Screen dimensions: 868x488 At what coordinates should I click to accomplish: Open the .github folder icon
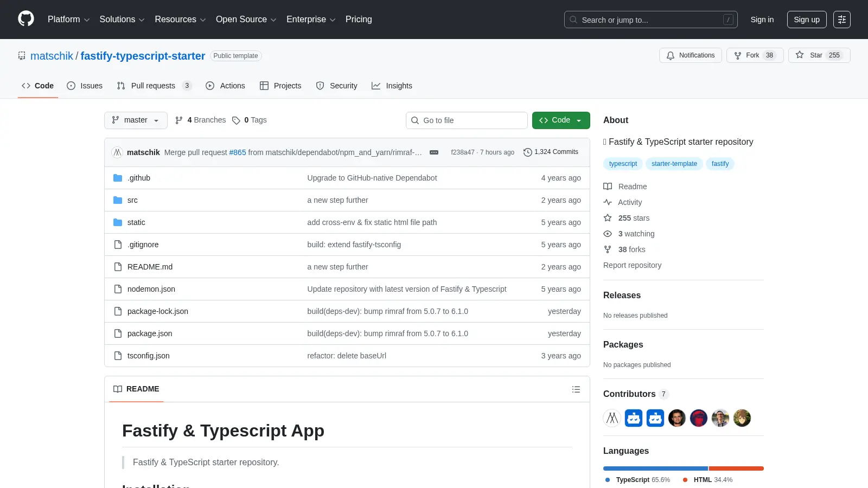tap(118, 178)
